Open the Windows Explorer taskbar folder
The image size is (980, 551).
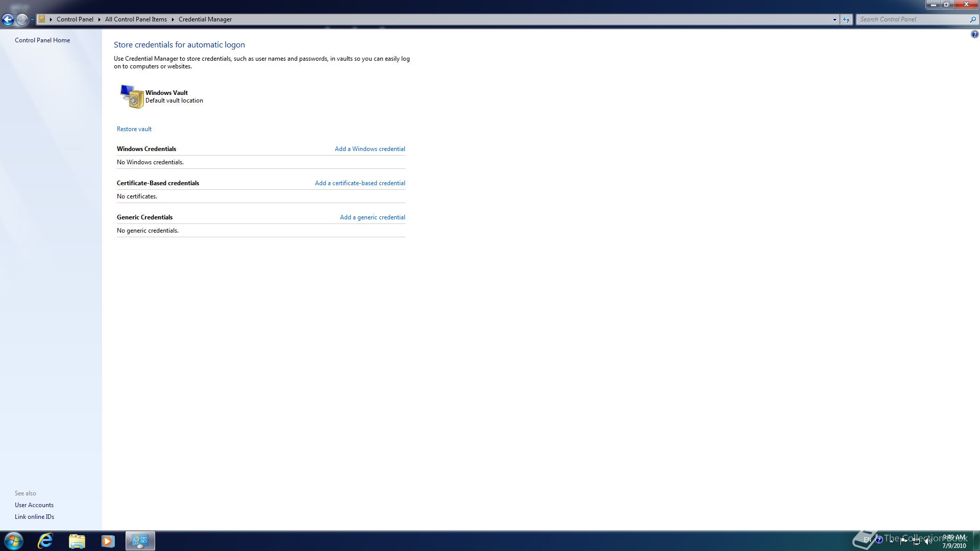point(77,541)
